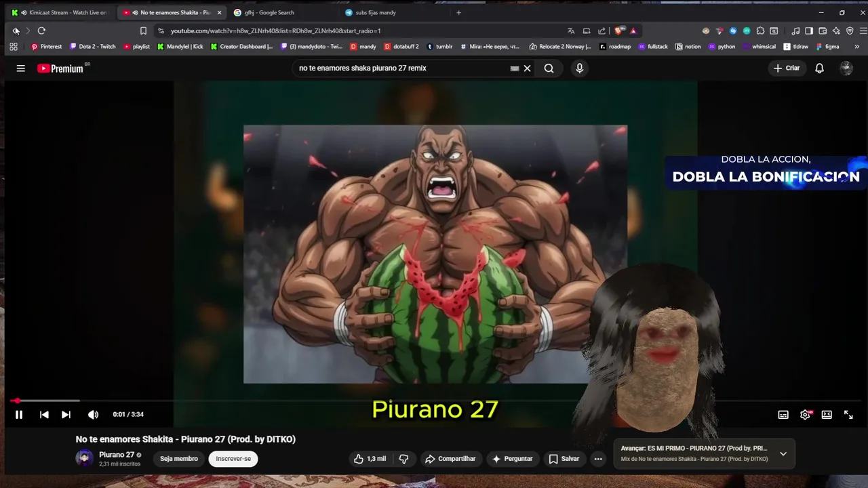The width and height of the screenshot is (868, 488).
Task: Open the on-screen keyboard icon in search
Action: [x=515, y=68]
